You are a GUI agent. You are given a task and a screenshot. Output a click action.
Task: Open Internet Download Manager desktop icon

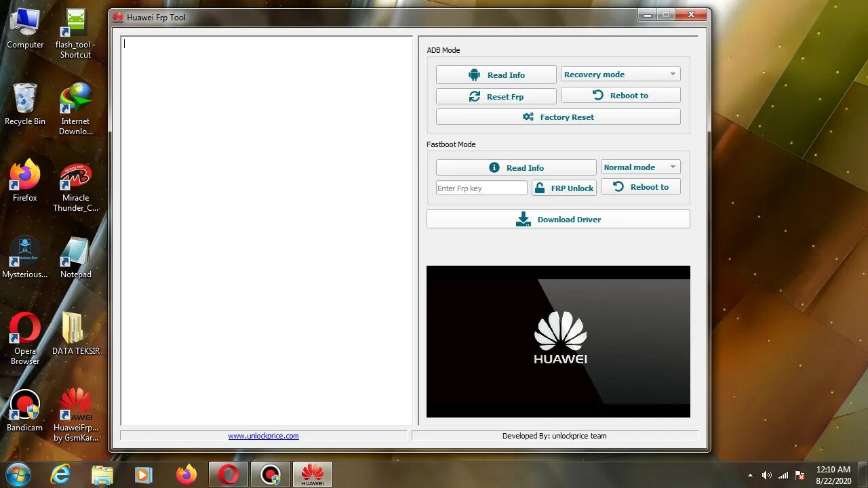[x=75, y=109]
